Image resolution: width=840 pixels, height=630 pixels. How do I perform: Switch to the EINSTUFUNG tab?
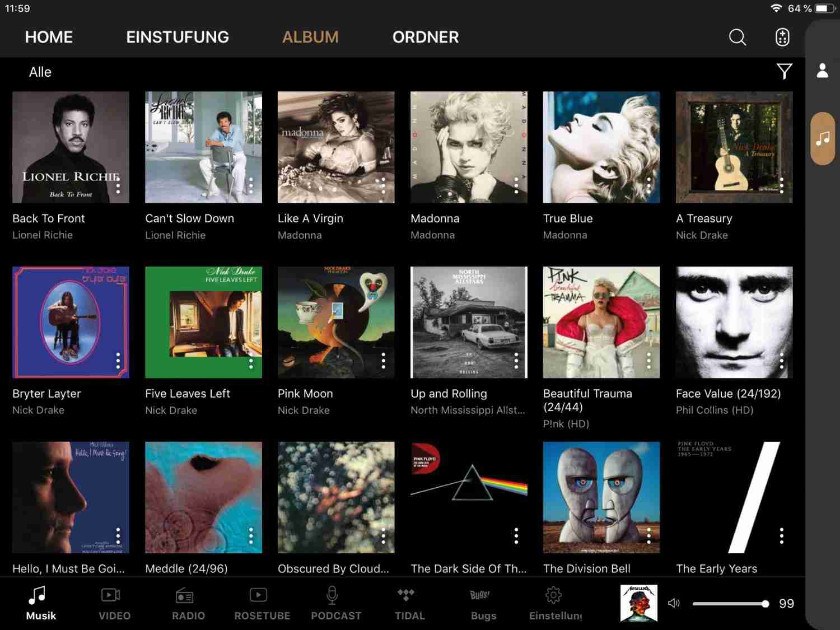(x=178, y=37)
